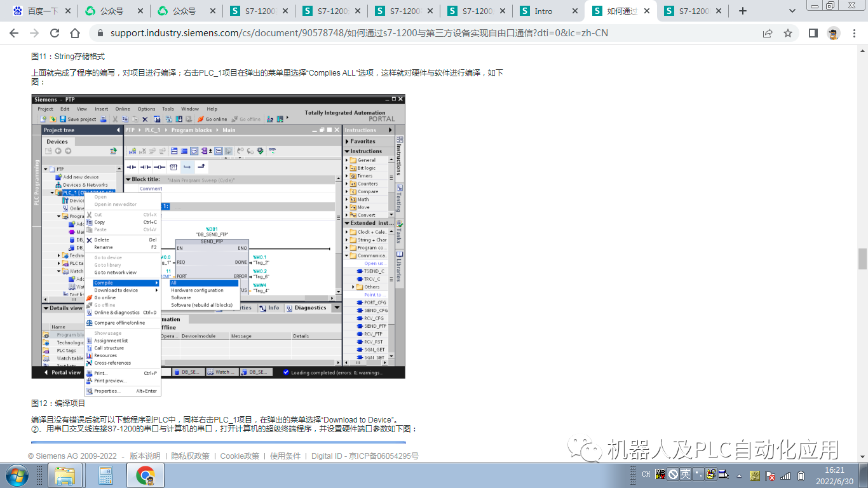This screenshot has width=868, height=488.
Task: Bookmark this page with the star icon
Action: click(788, 33)
